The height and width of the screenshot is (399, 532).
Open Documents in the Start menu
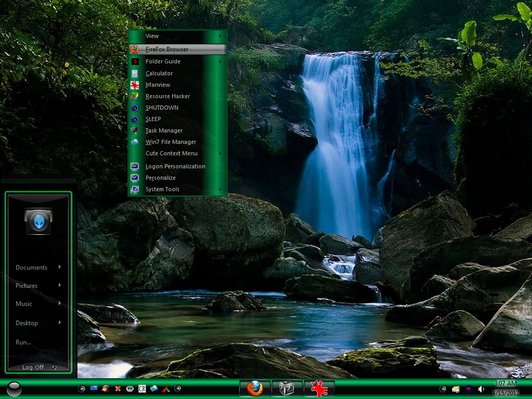point(32,268)
